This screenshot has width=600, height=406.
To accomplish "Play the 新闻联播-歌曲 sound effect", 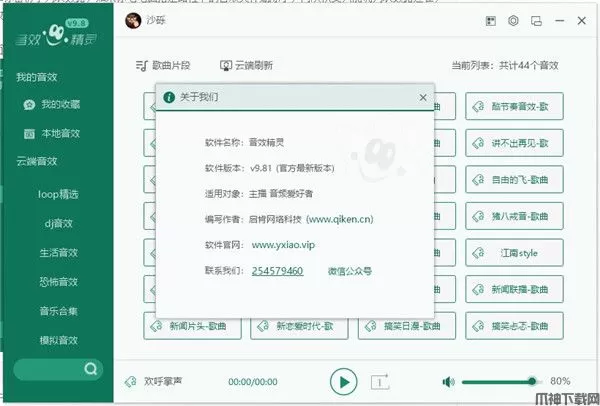I will (x=514, y=289).
